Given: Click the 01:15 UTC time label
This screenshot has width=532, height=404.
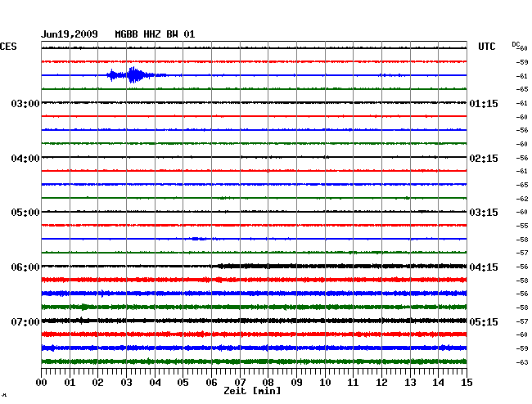Looking at the screenshot, I should [x=484, y=103].
